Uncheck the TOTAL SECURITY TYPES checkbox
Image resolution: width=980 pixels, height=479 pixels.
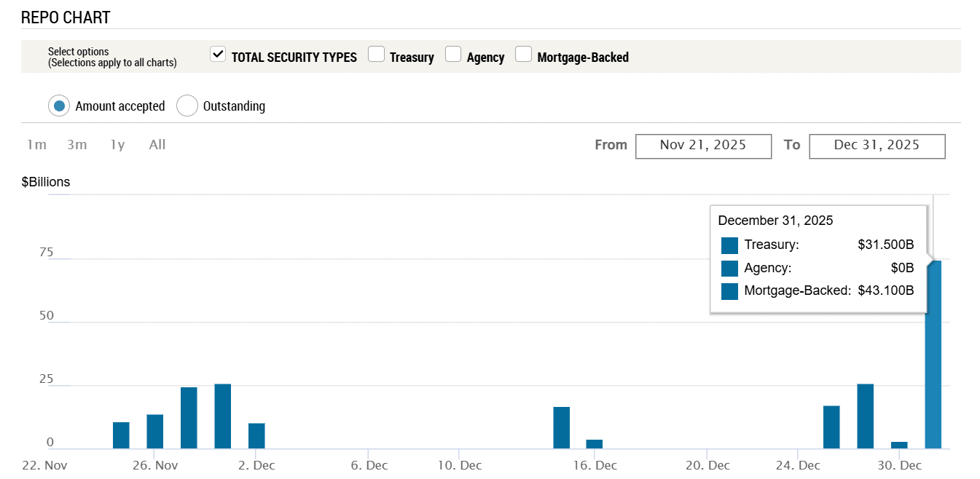point(218,55)
